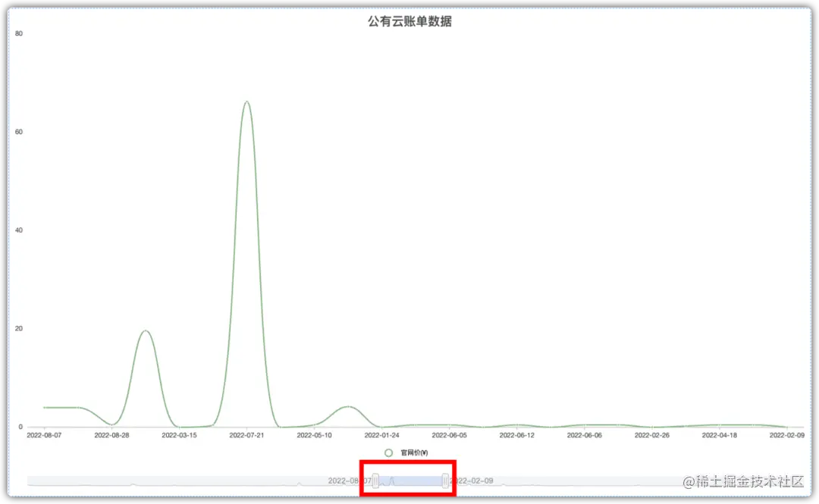Click x-axis label 2022-04-18
Image resolution: width=819 pixels, height=504 pixels.
click(x=719, y=435)
